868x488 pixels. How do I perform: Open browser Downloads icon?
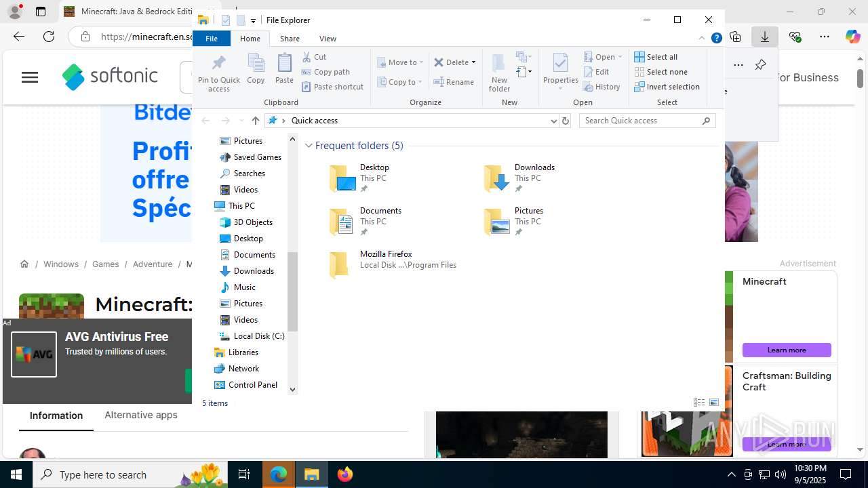click(x=765, y=37)
